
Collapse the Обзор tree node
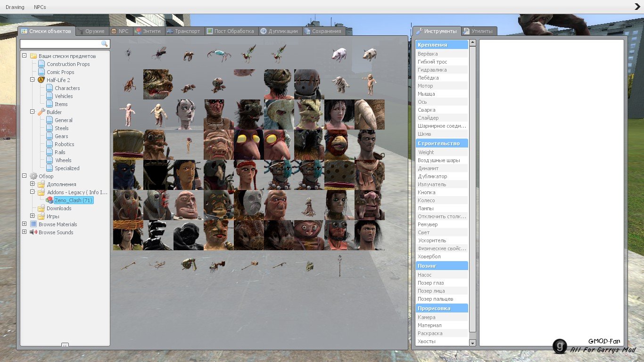[25, 176]
